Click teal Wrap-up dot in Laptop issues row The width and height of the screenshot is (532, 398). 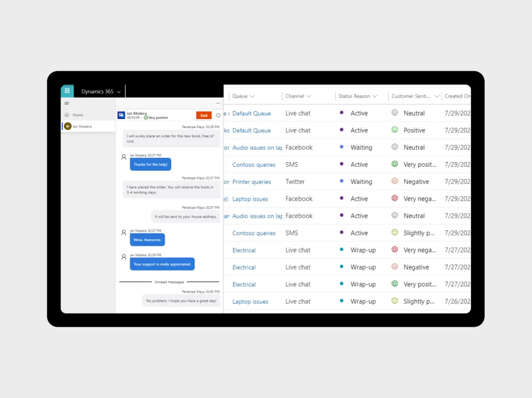(342, 301)
